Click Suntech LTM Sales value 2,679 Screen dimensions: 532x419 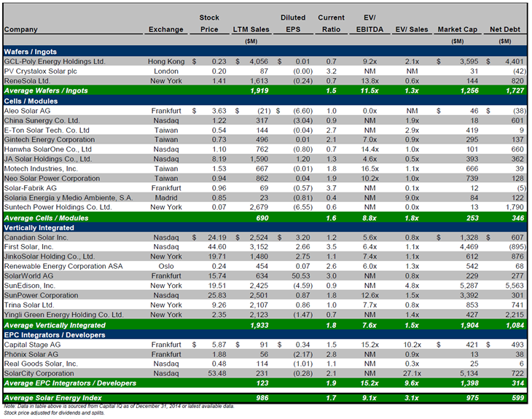259,207
